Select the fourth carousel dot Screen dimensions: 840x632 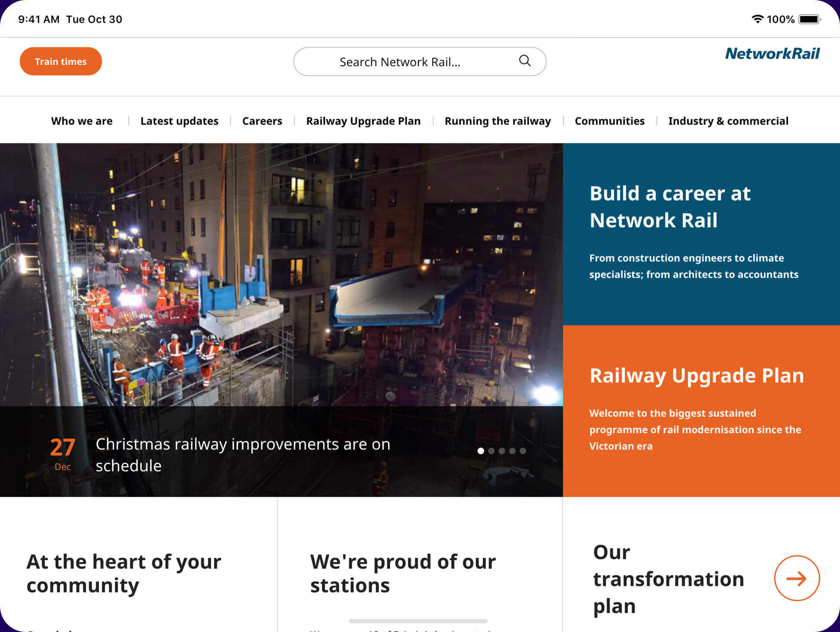[x=512, y=451]
